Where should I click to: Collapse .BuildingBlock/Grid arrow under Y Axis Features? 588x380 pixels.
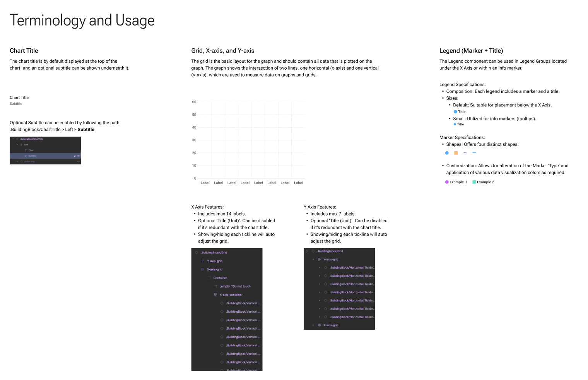(x=307, y=251)
